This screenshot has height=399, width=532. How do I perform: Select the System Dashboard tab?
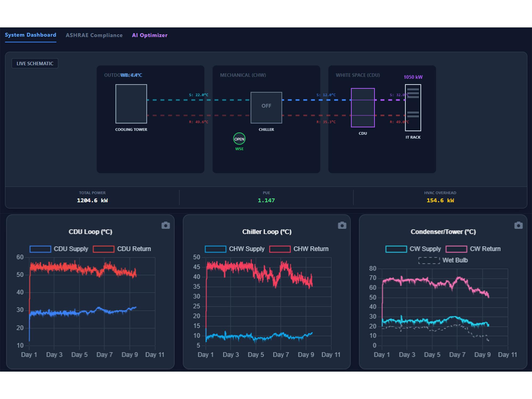(31, 35)
